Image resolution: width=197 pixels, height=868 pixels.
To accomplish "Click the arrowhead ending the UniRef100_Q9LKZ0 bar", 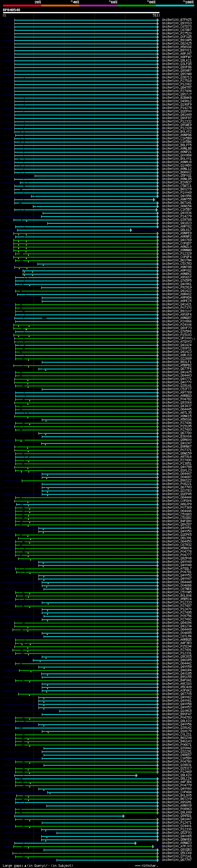I will click(x=136, y=775).
